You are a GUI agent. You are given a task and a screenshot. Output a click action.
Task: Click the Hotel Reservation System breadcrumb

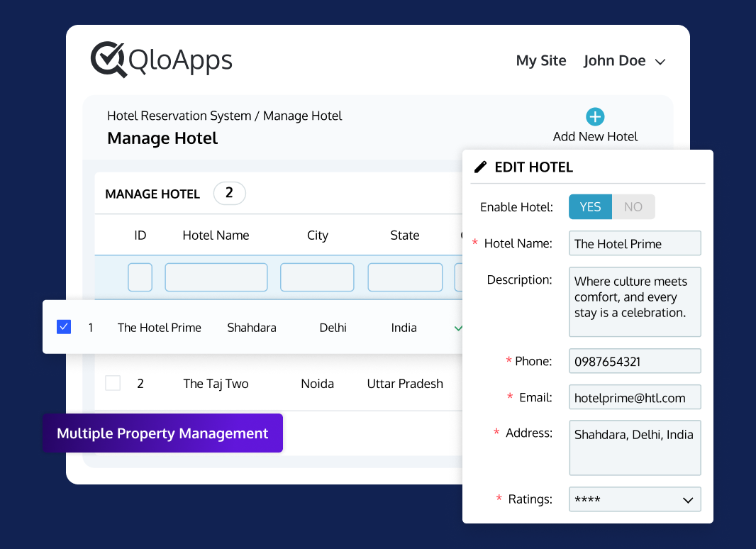[x=179, y=116]
